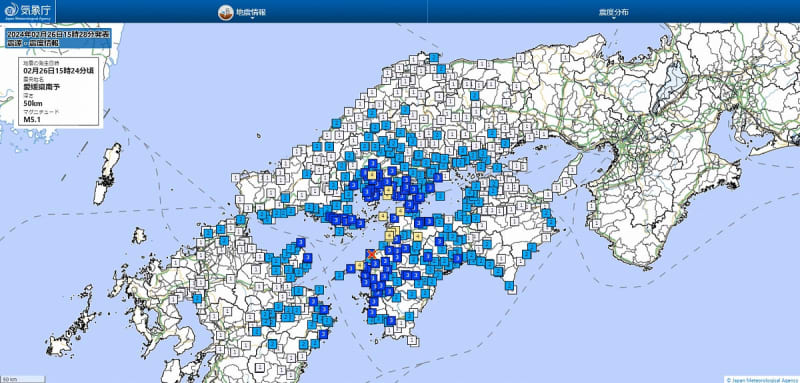This screenshot has width=800, height=383.
Task: Open the 震度分布 menu label
Action: [614, 12]
